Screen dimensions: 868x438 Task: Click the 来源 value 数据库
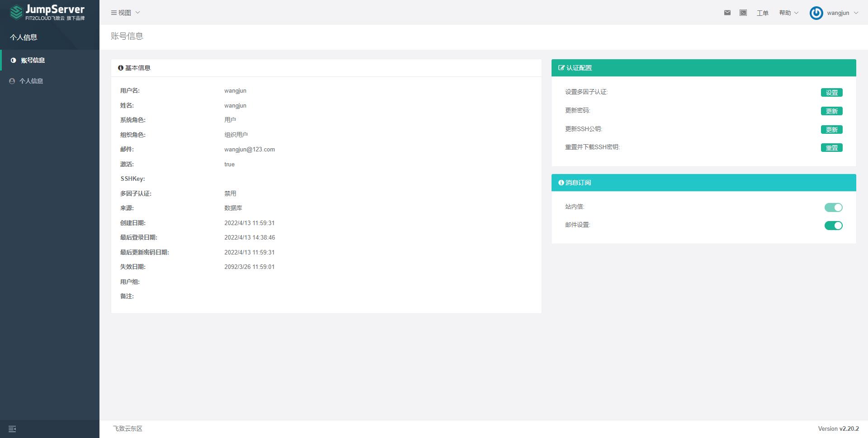[233, 208]
